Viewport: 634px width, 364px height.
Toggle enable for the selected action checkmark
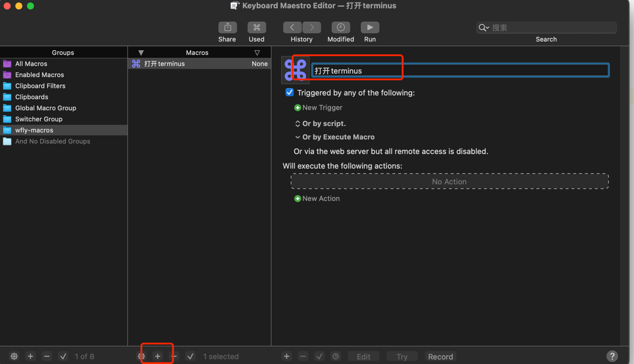(x=319, y=356)
